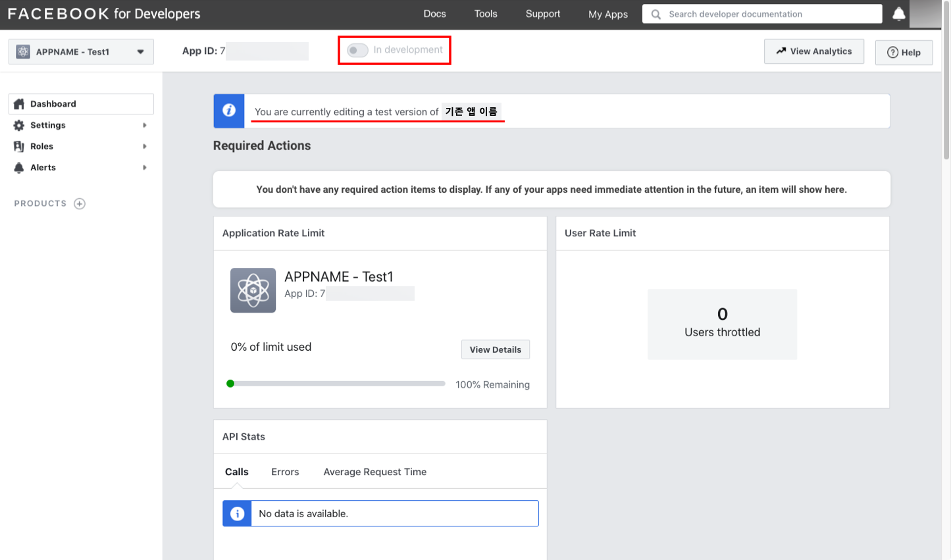Image resolution: width=951 pixels, height=560 pixels.
Task: Toggle the In development switch
Action: pos(357,50)
